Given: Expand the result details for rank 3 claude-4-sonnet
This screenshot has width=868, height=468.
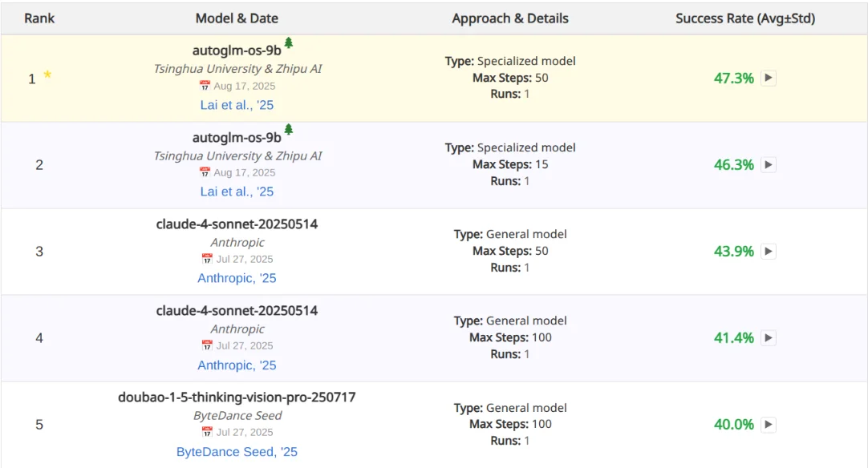Looking at the screenshot, I should pos(768,251).
